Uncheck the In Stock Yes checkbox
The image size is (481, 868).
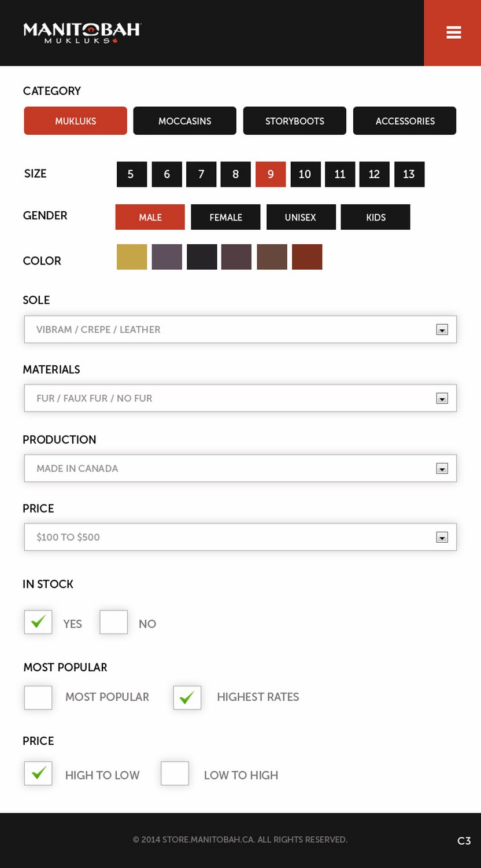click(x=38, y=622)
